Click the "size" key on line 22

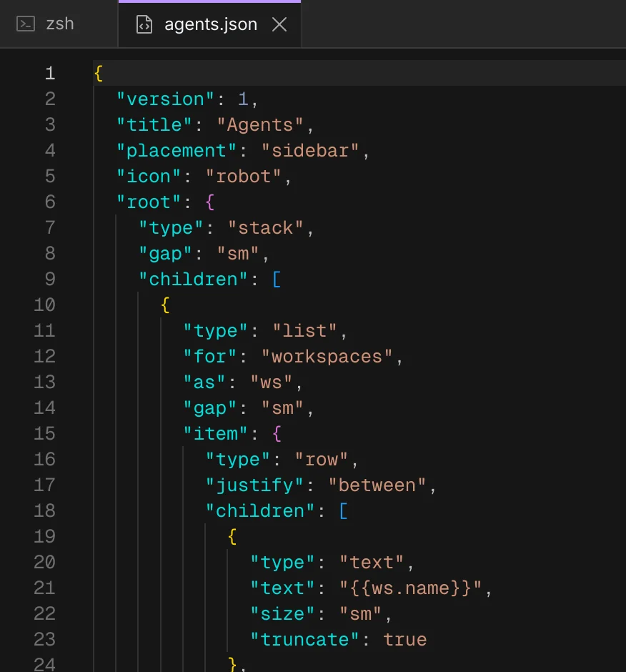point(282,613)
